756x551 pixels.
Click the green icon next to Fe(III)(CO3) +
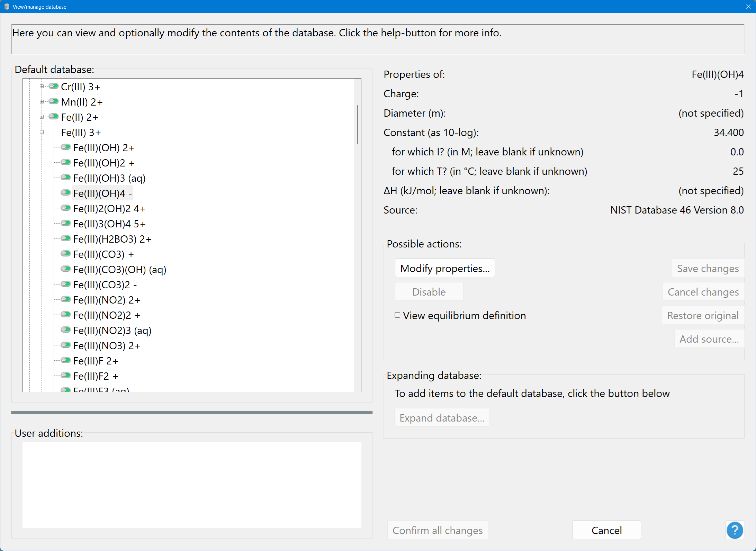(x=65, y=254)
